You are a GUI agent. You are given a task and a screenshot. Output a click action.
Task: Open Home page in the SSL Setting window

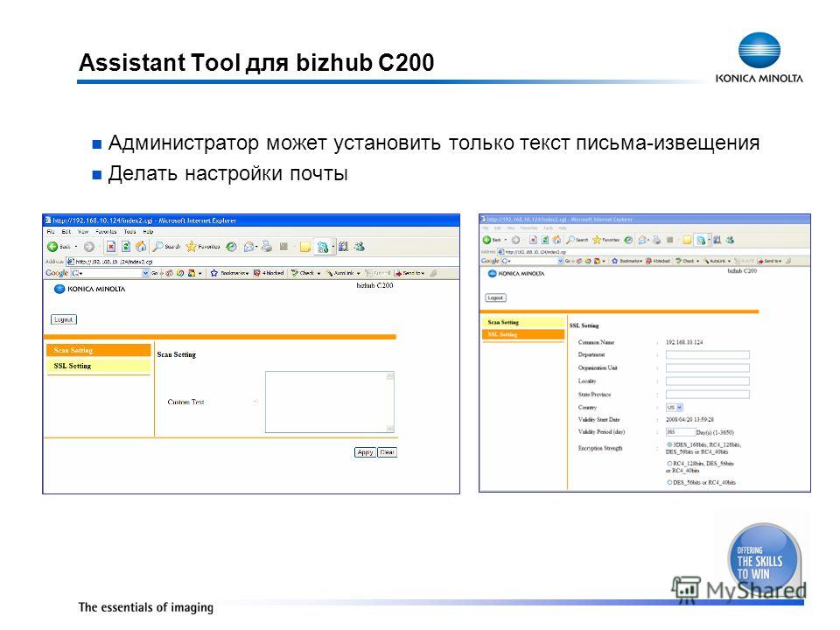[556, 240]
